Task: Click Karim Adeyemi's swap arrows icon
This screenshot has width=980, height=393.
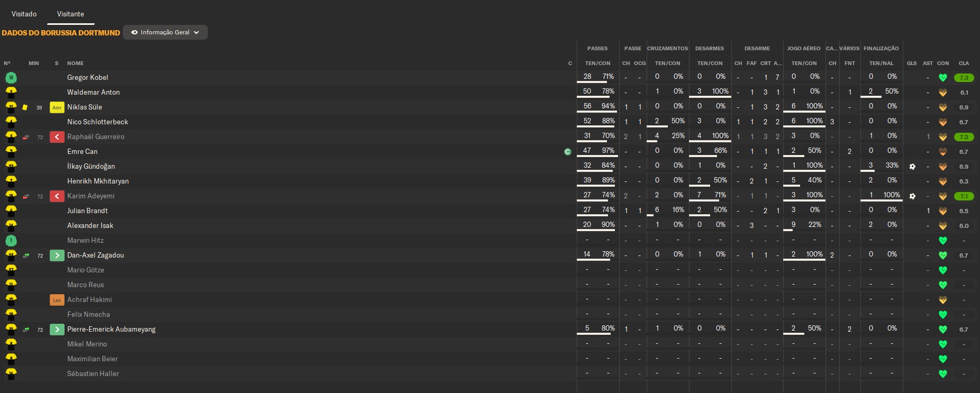Action: (x=25, y=196)
